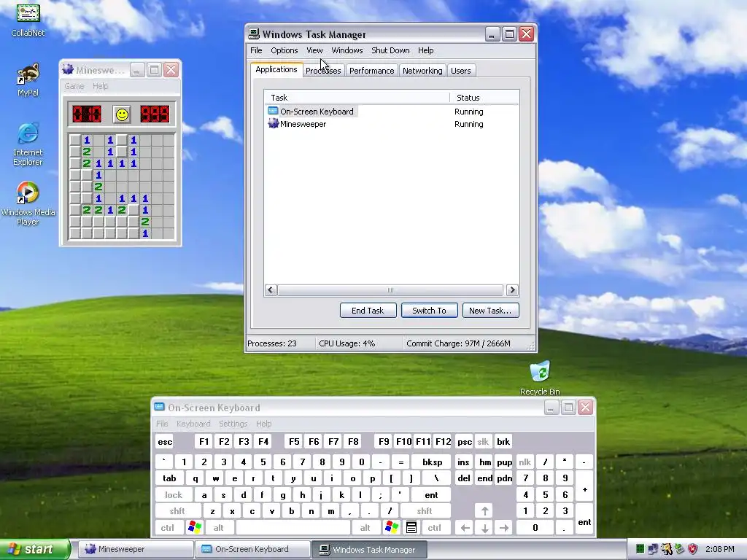Switch to Minesweeper from the taskbar

pyautogui.click(x=135, y=549)
